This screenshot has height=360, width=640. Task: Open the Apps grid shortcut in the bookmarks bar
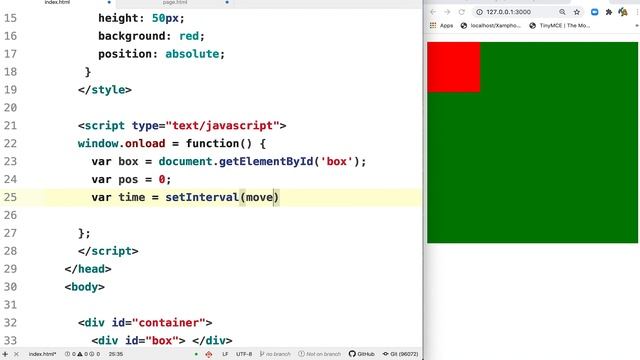tap(441, 25)
